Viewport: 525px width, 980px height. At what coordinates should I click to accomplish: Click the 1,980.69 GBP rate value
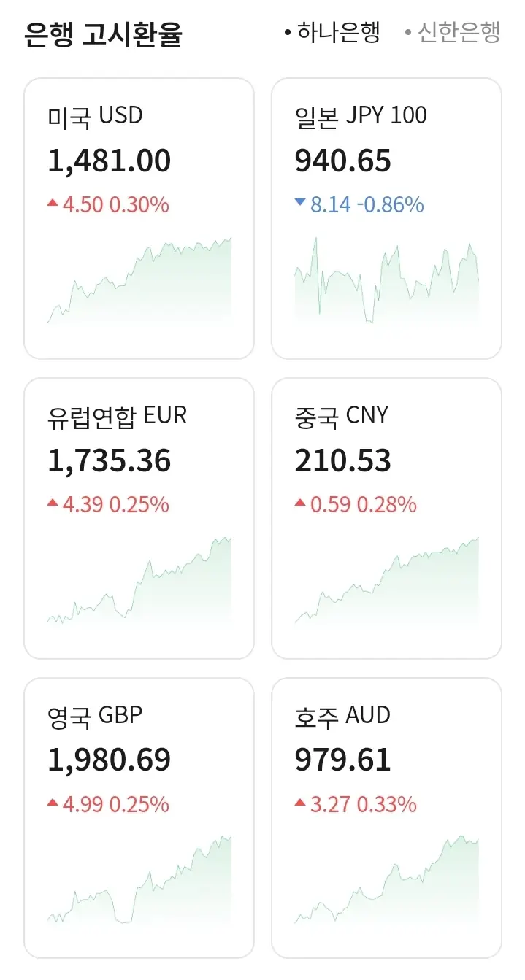tap(110, 760)
